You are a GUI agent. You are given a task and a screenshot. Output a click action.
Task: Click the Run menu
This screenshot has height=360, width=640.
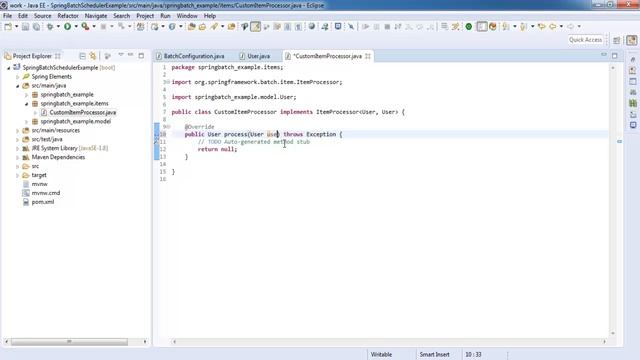[x=165, y=16]
